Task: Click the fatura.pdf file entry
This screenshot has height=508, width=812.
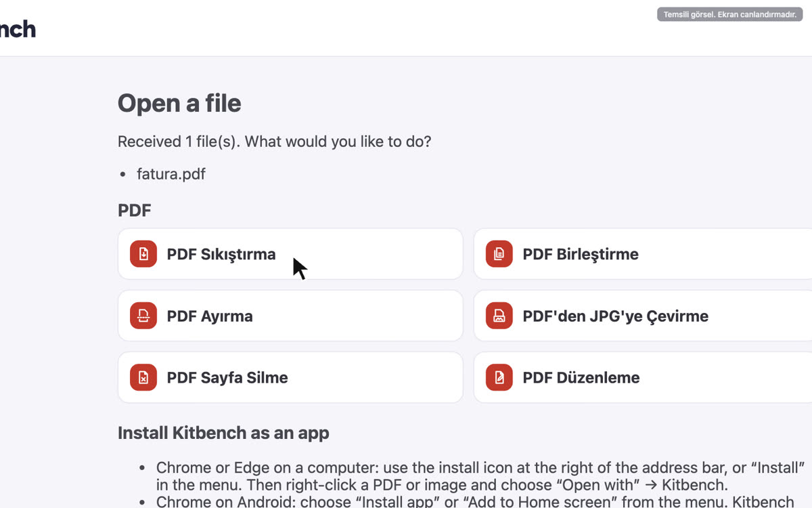Action: 171,174
